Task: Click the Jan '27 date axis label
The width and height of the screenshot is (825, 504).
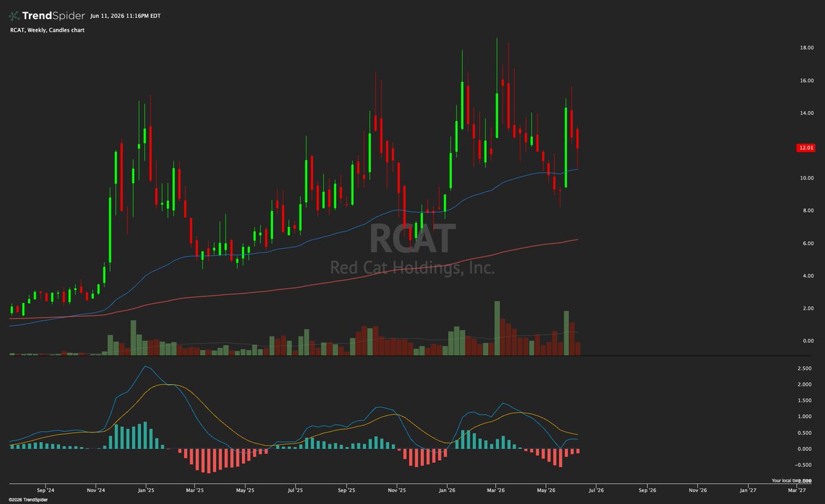Action: [748, 491]
